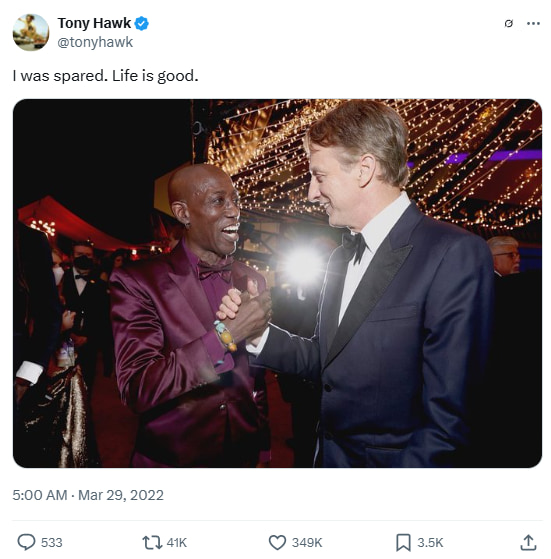
Task: Click the retweet arrows icon
Action: click(x=152, y=542)
